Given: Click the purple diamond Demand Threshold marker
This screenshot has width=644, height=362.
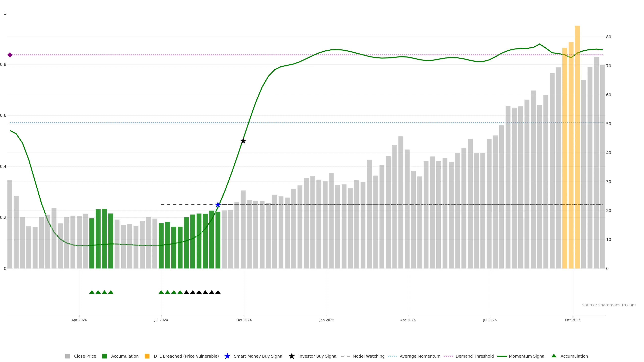Looking at the screenshot, I should [x=10, y=55].
